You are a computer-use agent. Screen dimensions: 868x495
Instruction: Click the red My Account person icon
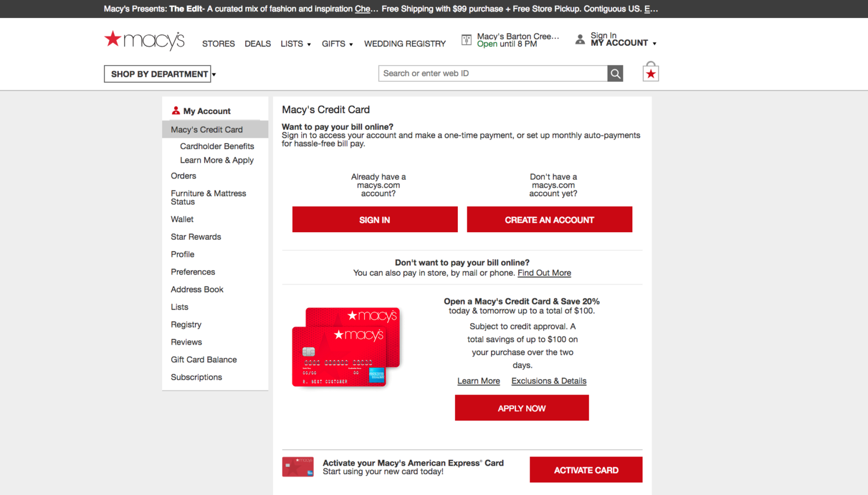tap(176, 111)
